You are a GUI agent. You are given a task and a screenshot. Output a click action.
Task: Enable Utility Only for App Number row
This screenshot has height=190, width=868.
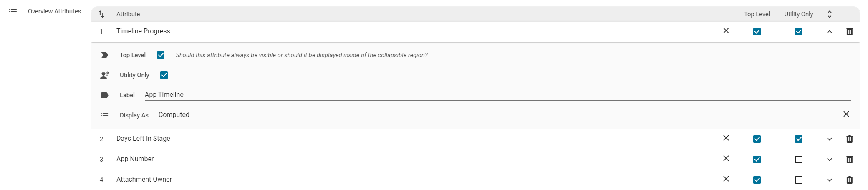(x=798, y=160)
